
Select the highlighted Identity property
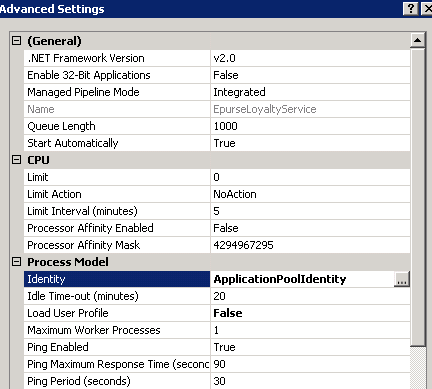click(x=117, y=279)
